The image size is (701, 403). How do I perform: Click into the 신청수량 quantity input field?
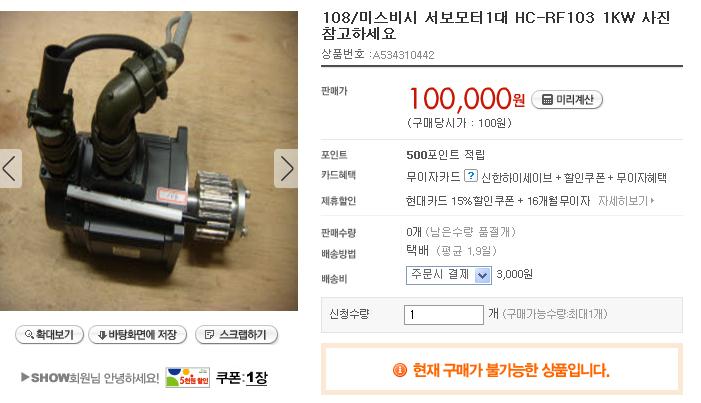443,314
